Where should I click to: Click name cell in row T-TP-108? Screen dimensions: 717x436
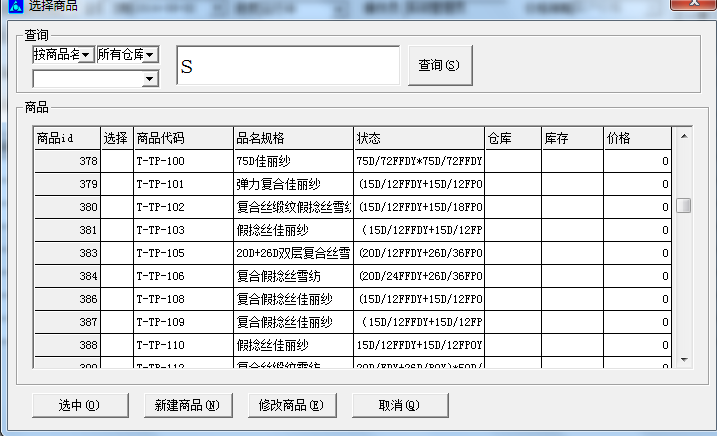(293, 299)
